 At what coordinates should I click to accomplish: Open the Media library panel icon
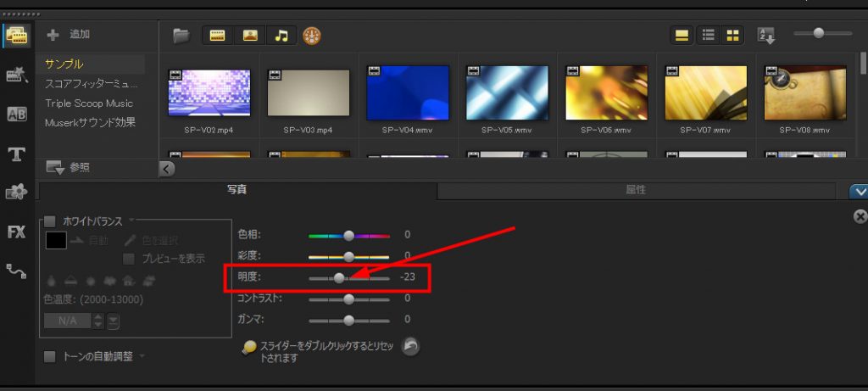tap(17, 35)
